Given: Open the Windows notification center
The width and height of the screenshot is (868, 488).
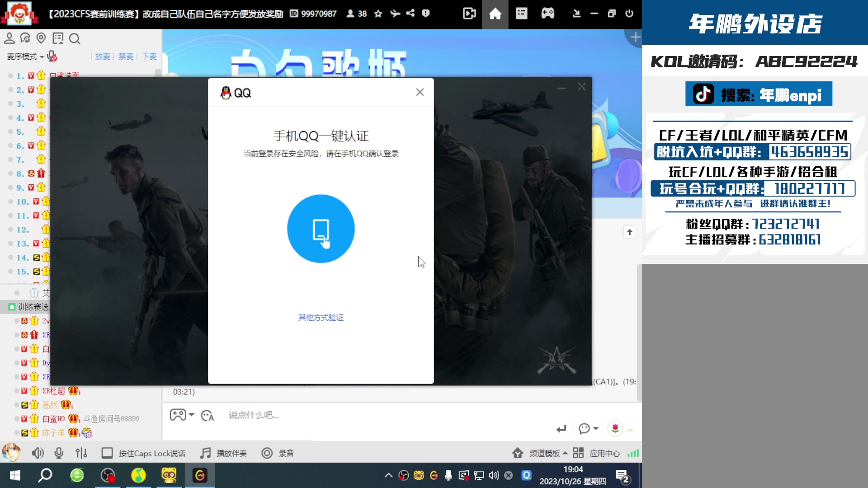Looking at the screenshot, I should pos(623,476).
